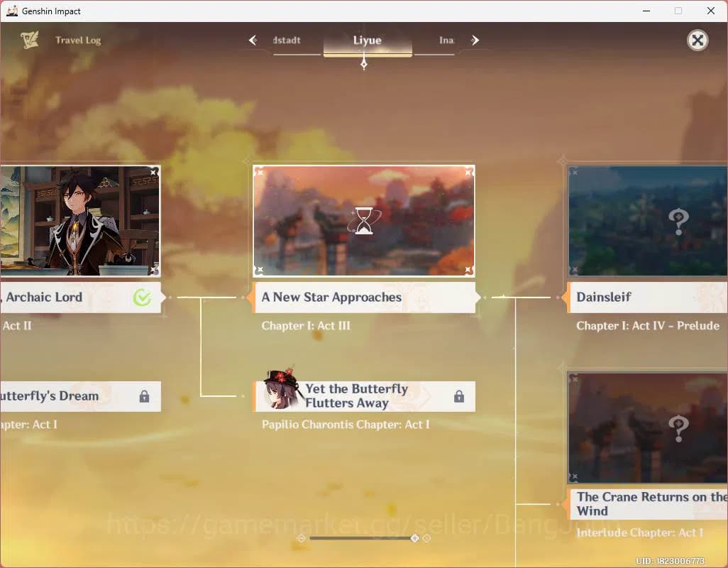
Task: Click green checkmark on Archaic Lord
Action: pyautogui.click(x=142, y=297)
